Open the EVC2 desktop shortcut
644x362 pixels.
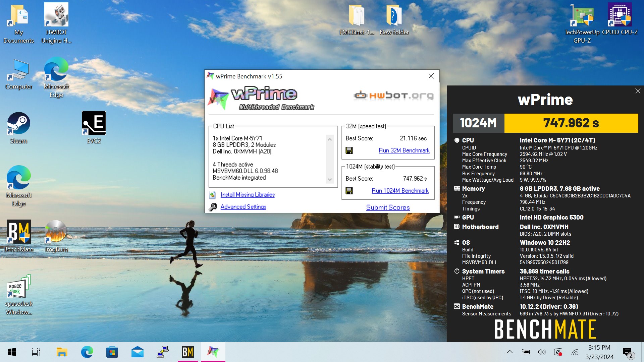coord(94,128)
